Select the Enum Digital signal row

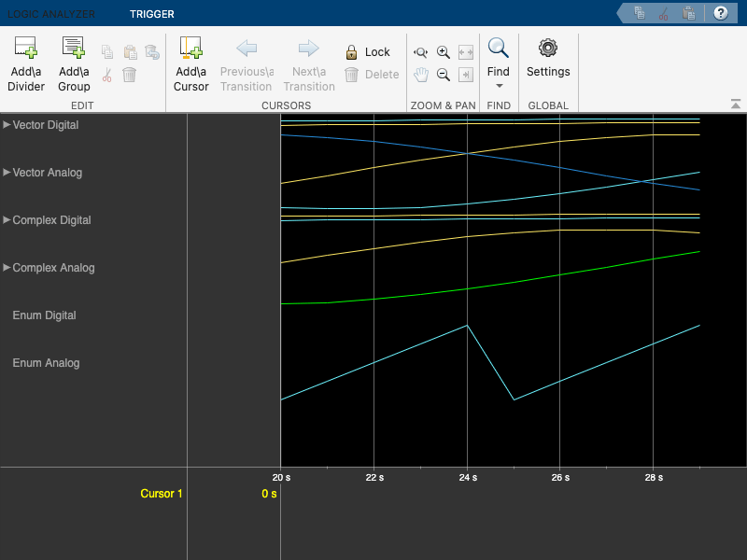tap(44, 315)
